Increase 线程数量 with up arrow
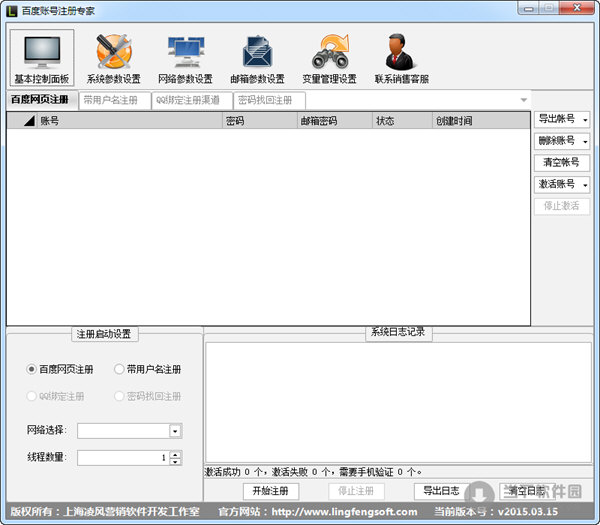 175,454
